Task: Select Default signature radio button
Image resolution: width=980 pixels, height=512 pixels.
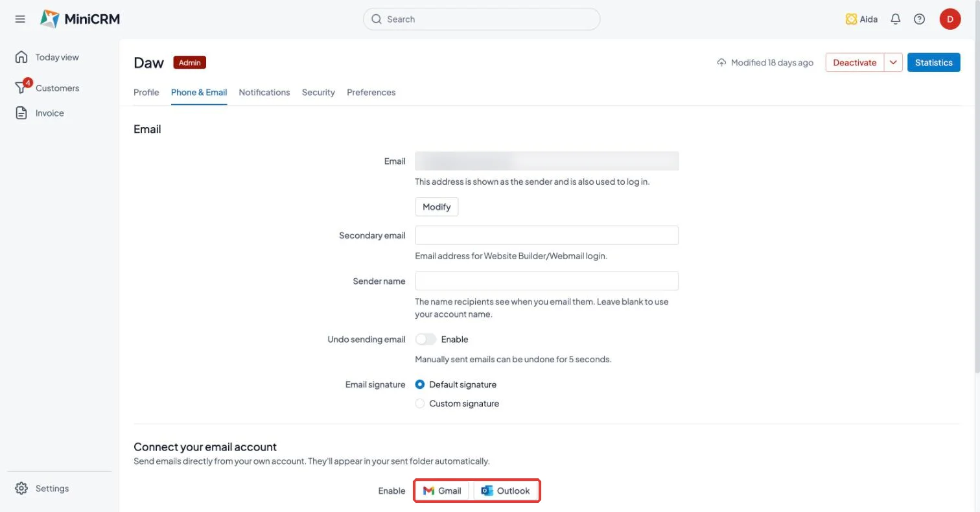Action: click(x=420, y=384)
